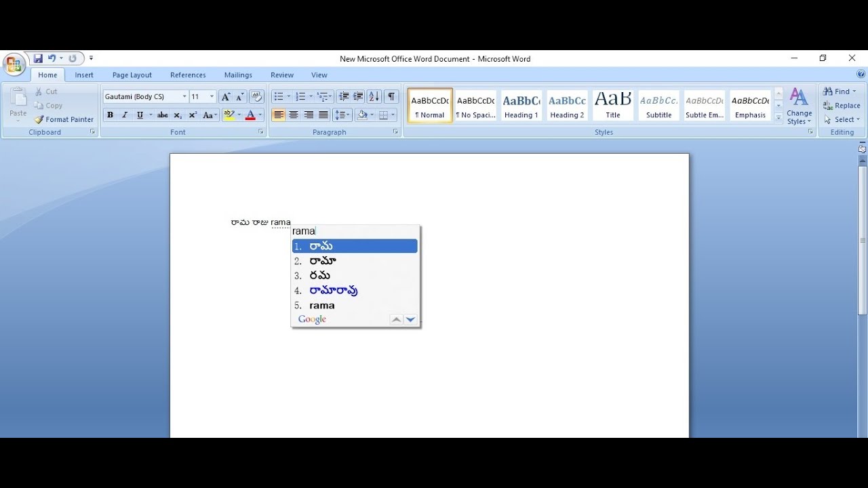Copy the selection
This screenshot has height=488, width=868.
pos(48,106)
